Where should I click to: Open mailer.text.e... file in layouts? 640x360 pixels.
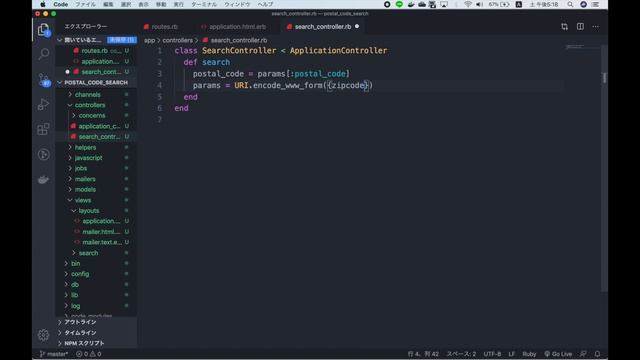pos(102,242)
